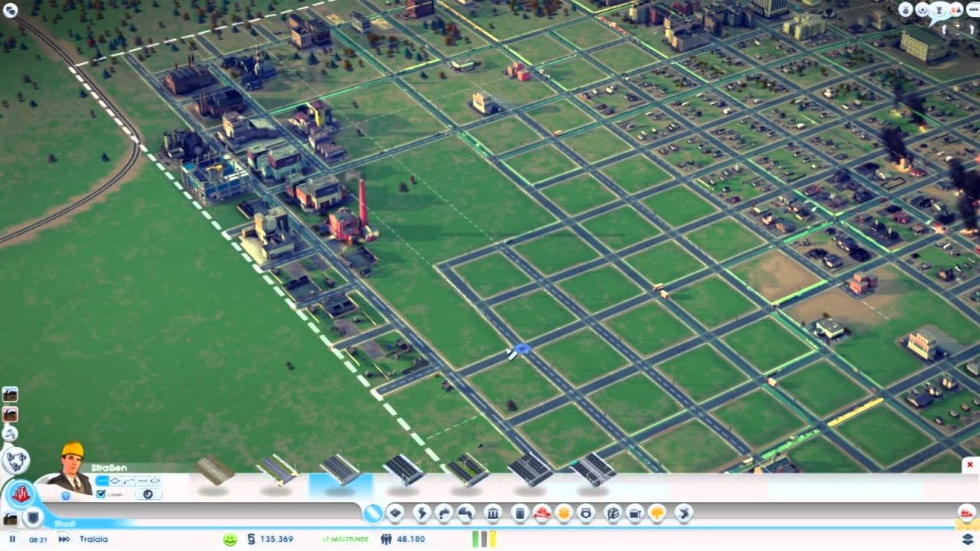Click the fast-forward speed button
Screen dimensions: 980x551
pos(64,539)
